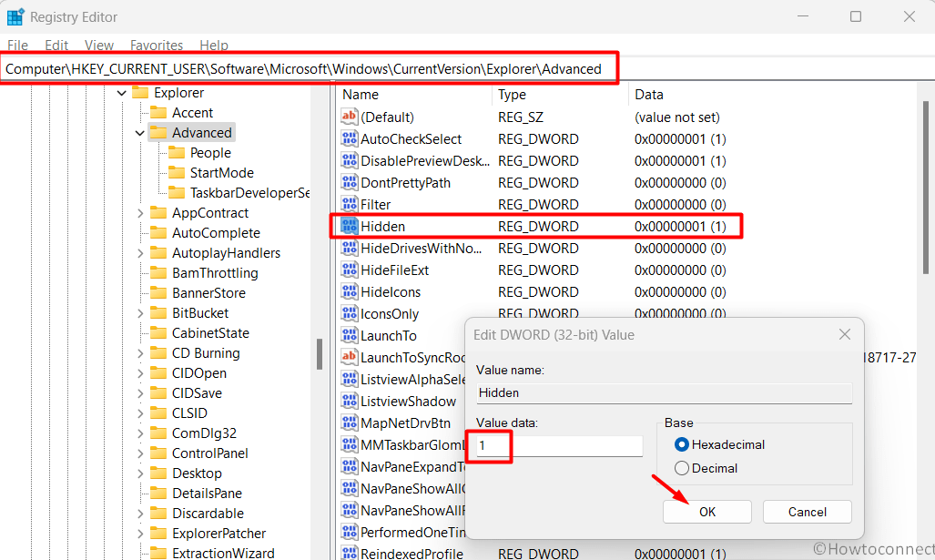
Task: Confirm the DWORD edit with OK
Action: pos(707,512)
